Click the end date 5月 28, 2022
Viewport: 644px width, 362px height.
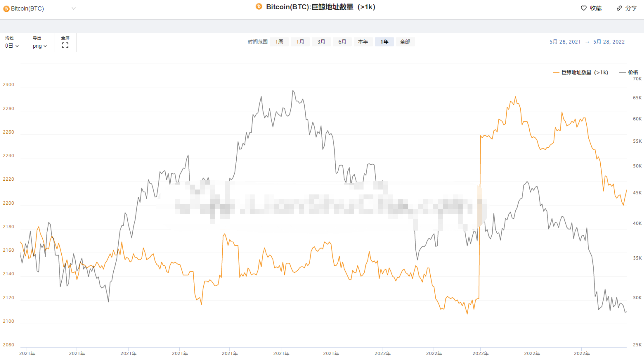coord(609,42)
